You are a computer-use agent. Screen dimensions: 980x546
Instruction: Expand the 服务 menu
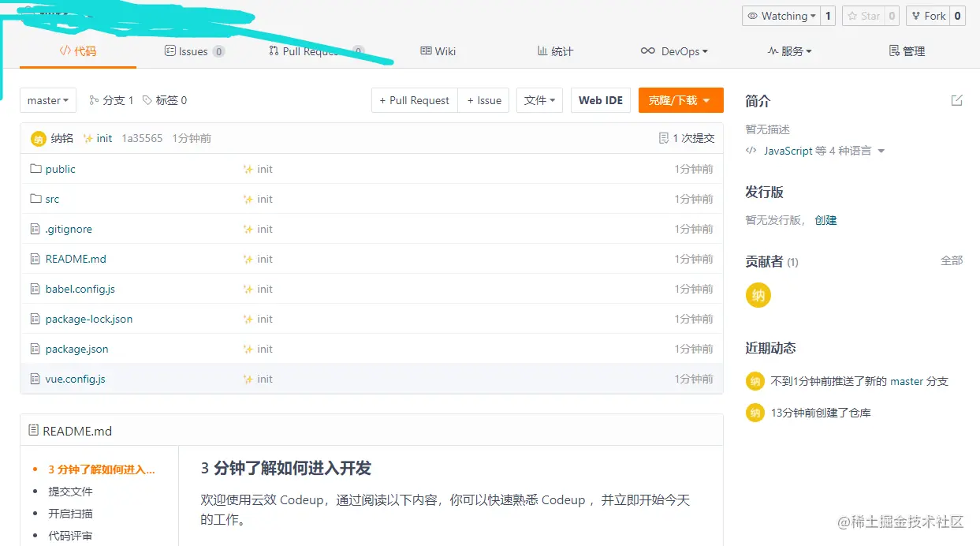789,51
